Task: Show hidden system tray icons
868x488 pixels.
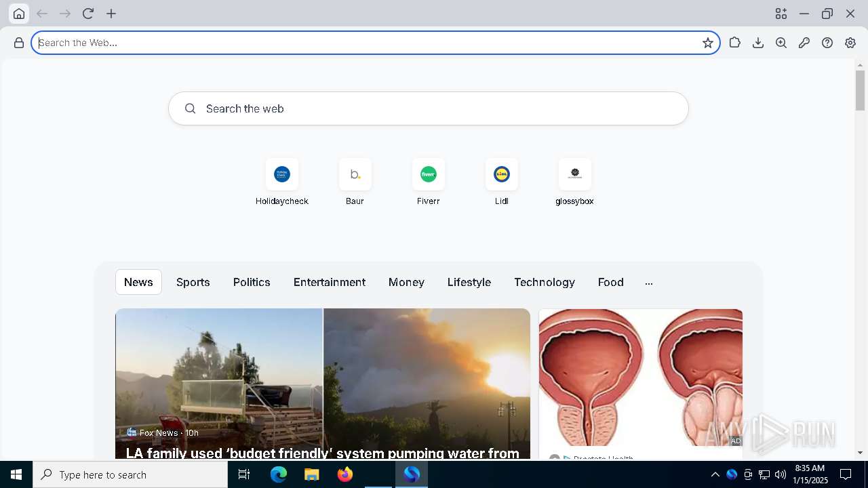Action: click(x=715, y=474)
